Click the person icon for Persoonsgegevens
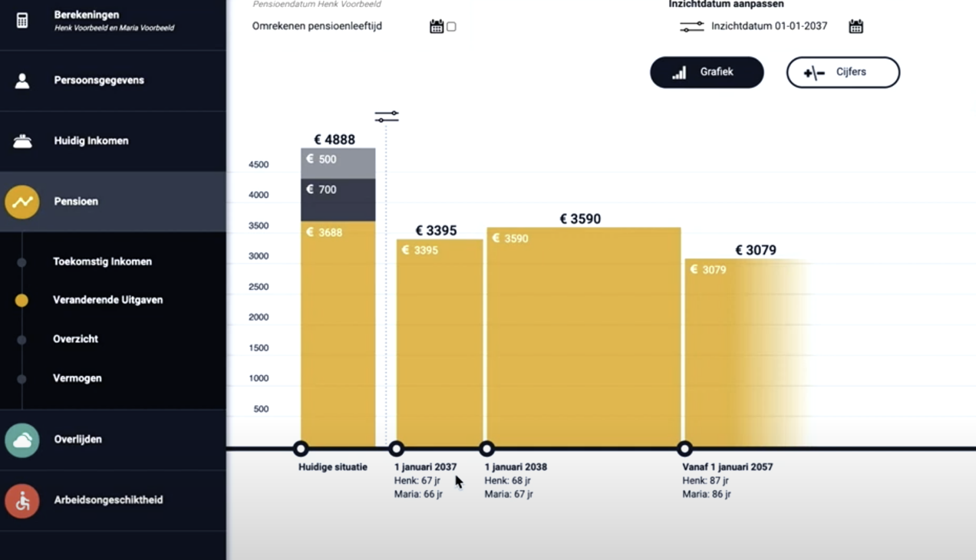 point(22,81)
